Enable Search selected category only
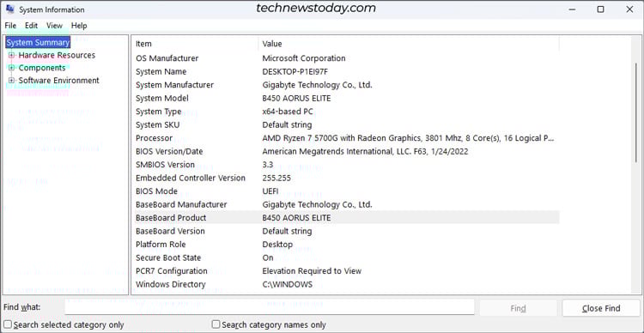The image size is (644, 333). click(x=8, y=324)
